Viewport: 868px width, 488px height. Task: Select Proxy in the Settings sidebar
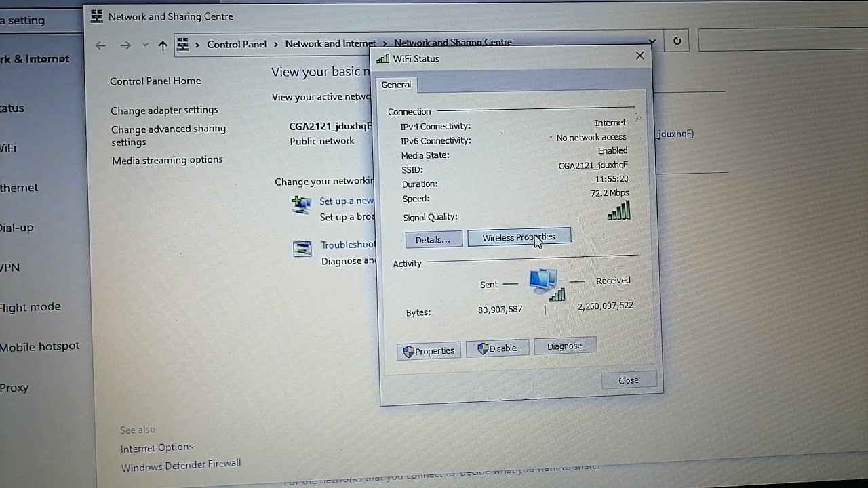(x=14, y=388)
